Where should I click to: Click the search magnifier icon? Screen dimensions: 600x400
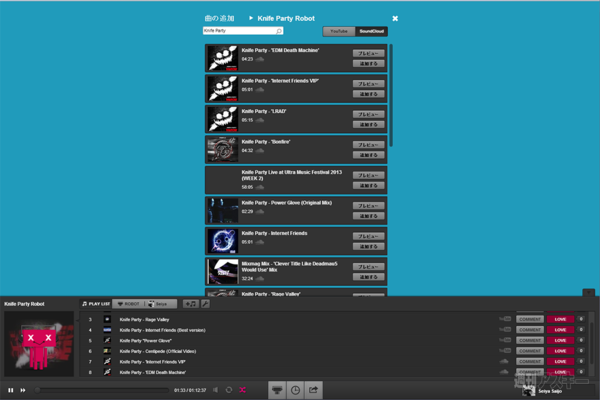tap(279, 31)
